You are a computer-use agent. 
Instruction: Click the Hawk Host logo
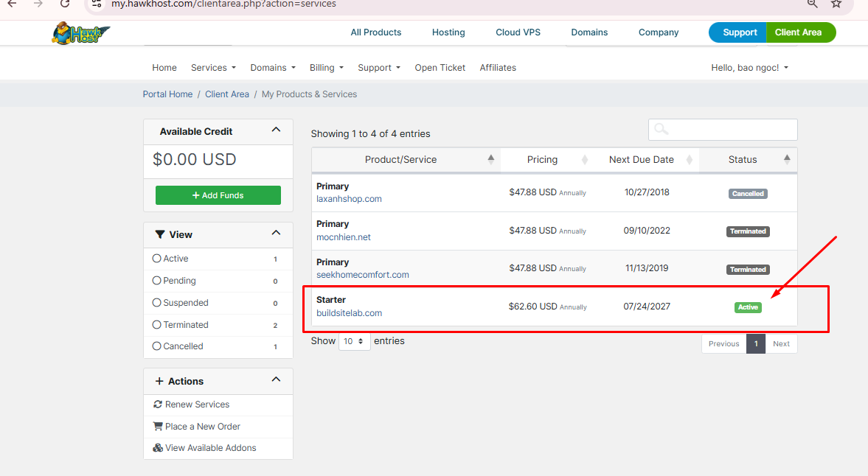click(x=81, y=33)
